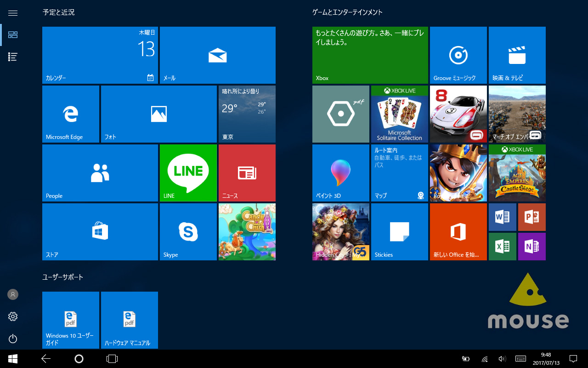Open the 東京 weather tile
Image resolution: width=588 pixels, height=368 pixels.
point(247,114)
